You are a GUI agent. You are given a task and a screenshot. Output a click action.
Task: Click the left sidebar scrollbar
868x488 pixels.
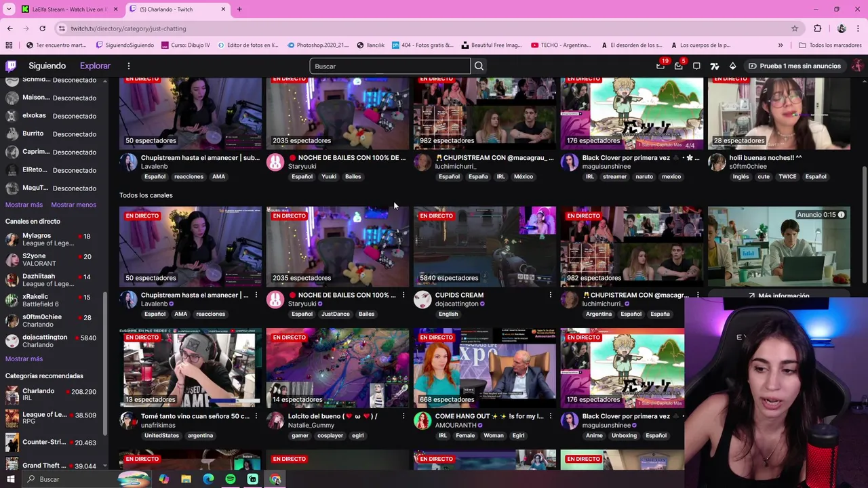pyautogui.click(x=105, y=363)
